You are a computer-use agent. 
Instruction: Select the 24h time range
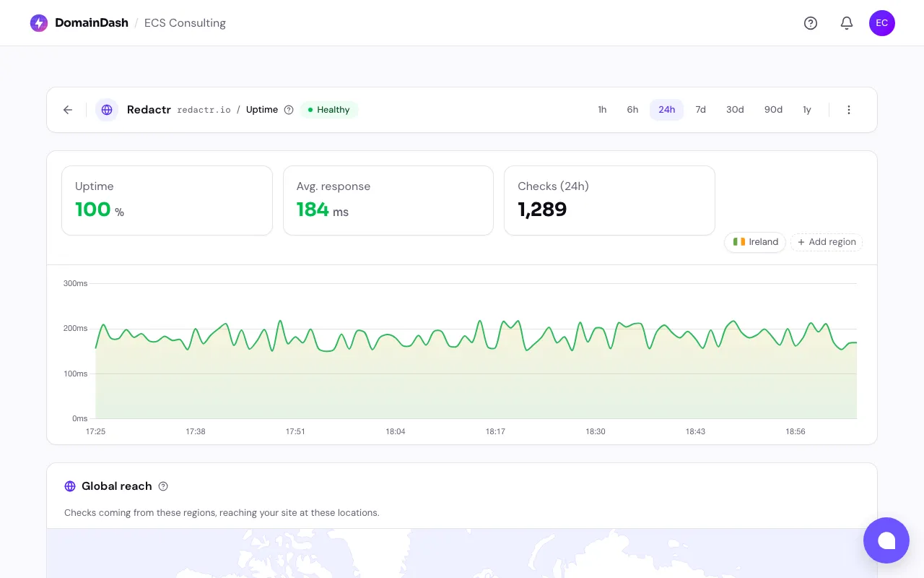[666, 110]
